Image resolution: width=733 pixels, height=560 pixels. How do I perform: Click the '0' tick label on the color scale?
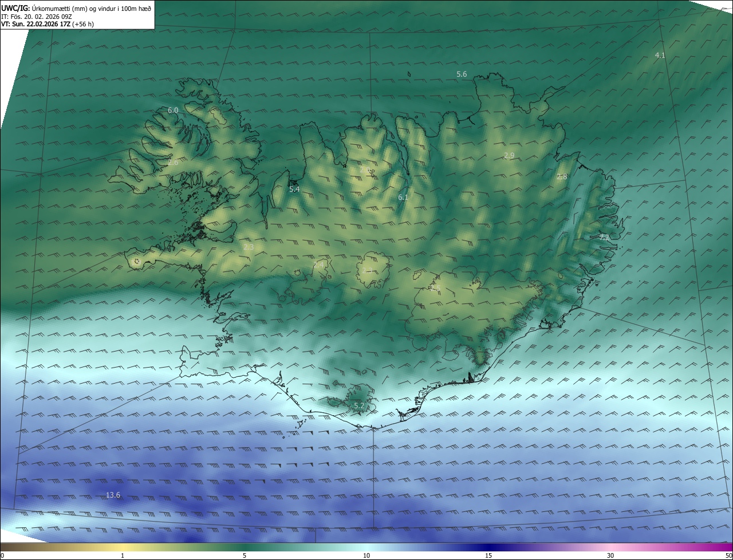point(2,555)
